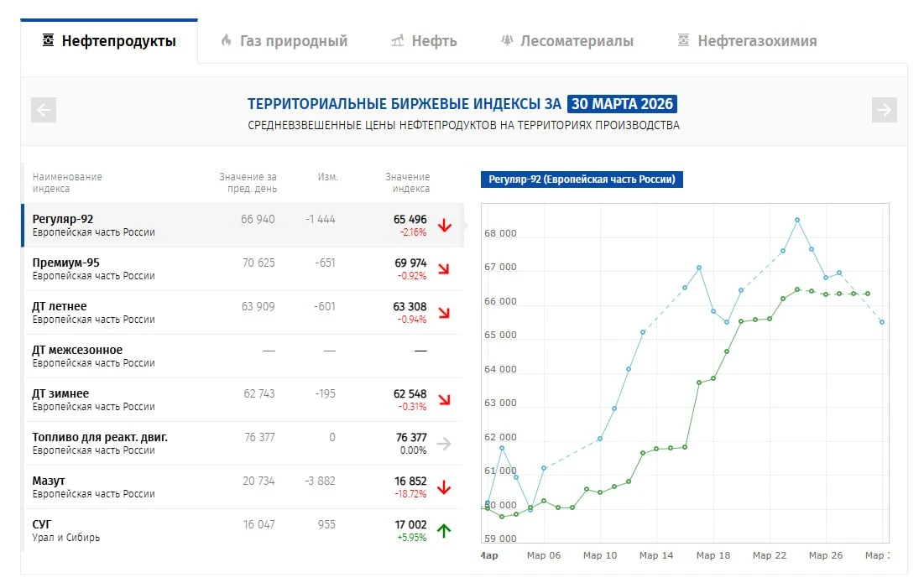
Task: Click the next date right arrow
Action: (x=884, y=110)
